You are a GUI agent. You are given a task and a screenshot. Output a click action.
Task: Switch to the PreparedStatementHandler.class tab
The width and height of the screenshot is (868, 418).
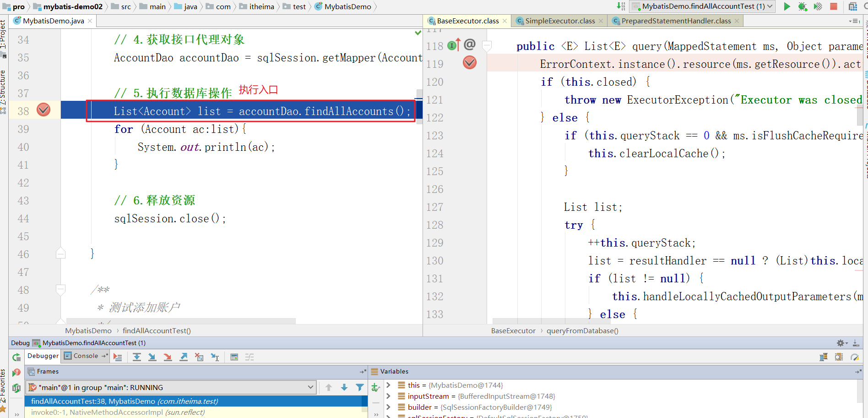coord(676,21)
